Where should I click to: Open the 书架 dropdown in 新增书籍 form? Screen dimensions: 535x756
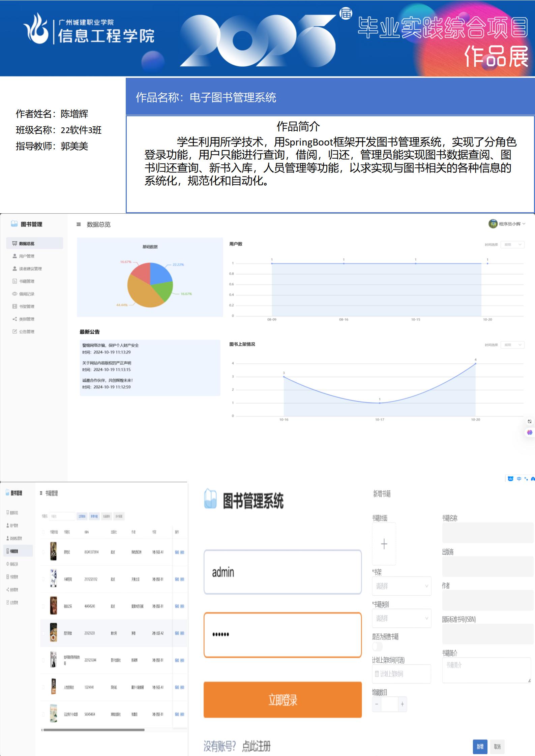401,586
